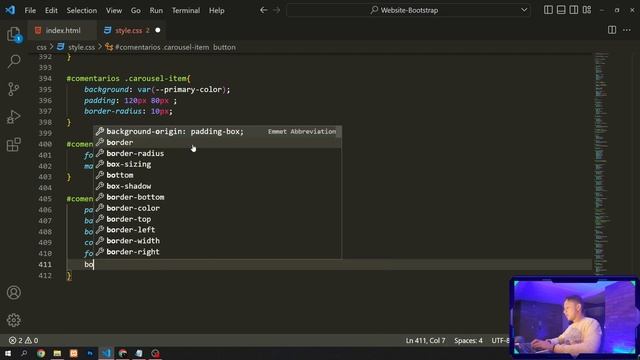Select the border-bottom suggestion
640x360 pixels.
[x=217, y=197]
